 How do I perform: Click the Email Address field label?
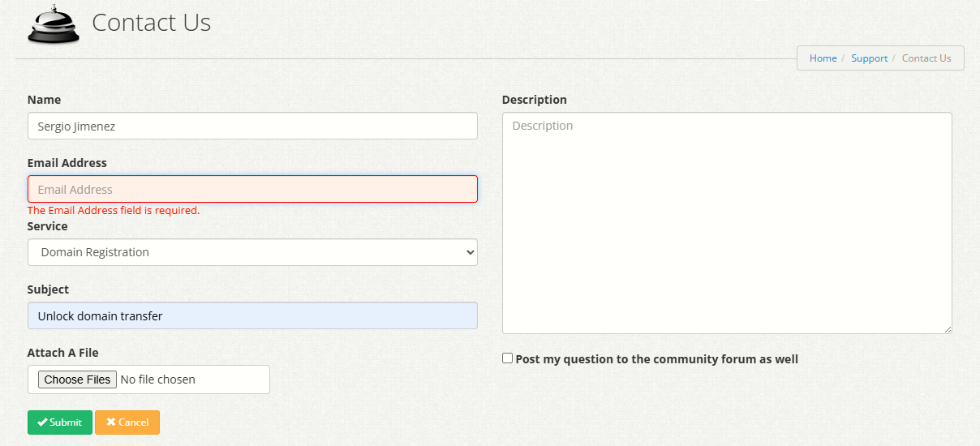(x=67, y=163)
